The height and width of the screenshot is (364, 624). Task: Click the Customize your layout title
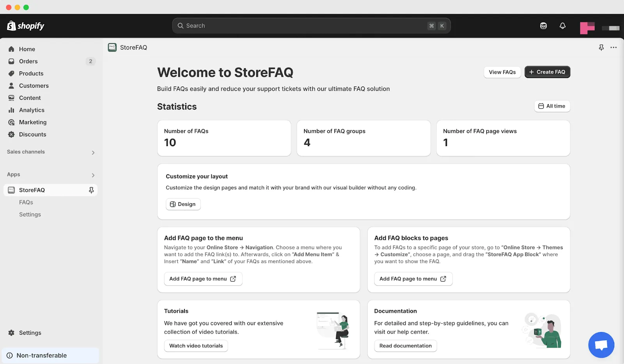(197, 177)
